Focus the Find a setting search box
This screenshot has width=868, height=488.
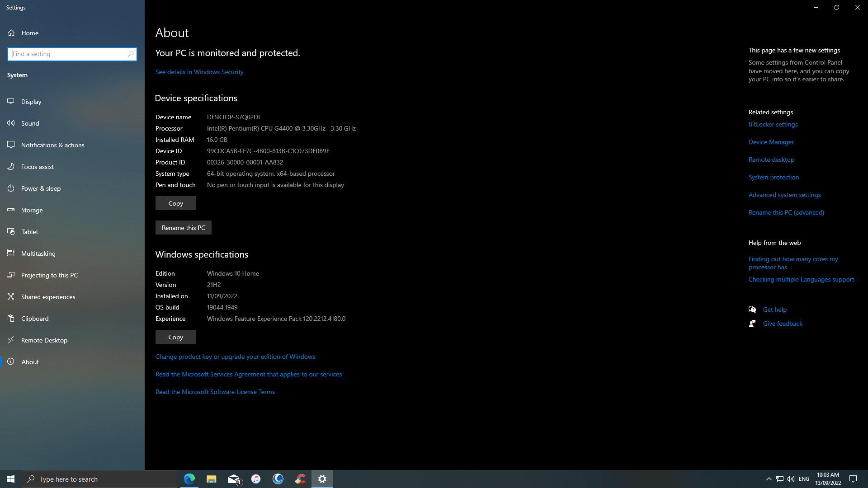coord(72,54)
